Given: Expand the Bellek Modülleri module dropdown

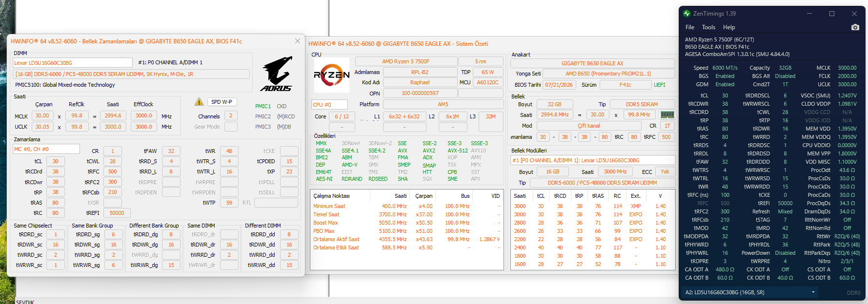Looking at the screenshot, I should tap(593, 160).
